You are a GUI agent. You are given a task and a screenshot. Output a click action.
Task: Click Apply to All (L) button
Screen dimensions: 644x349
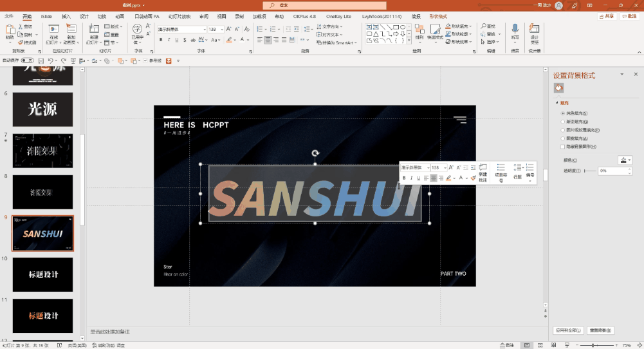pyautogui.click(x=569, y=330)
